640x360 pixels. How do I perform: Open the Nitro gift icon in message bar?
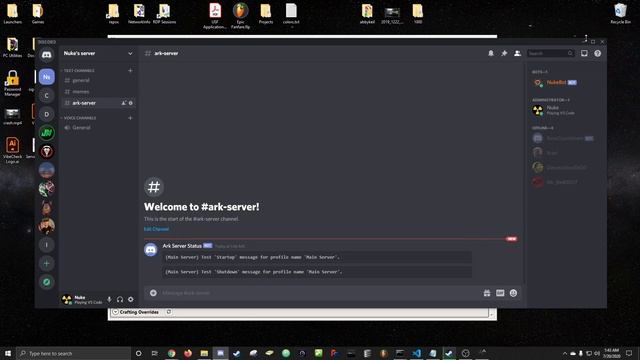(487, 293)
